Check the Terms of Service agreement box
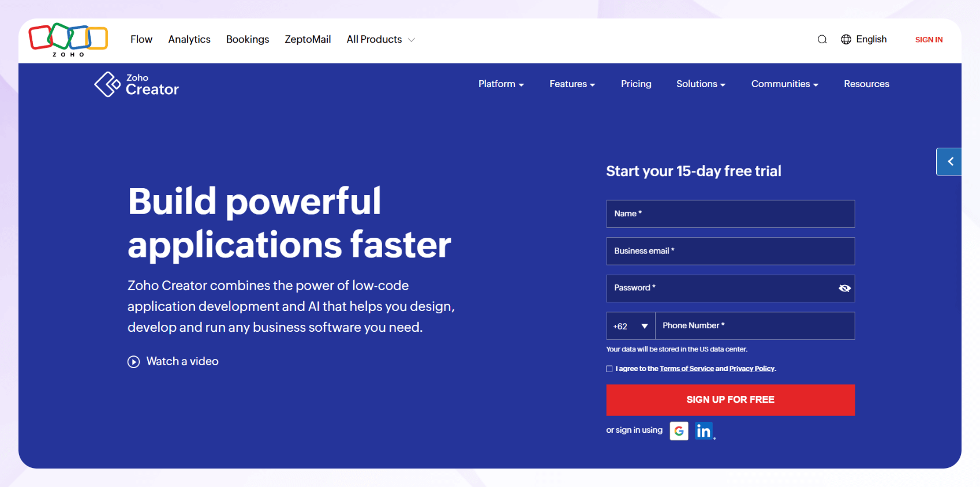 tap(609, 369)
